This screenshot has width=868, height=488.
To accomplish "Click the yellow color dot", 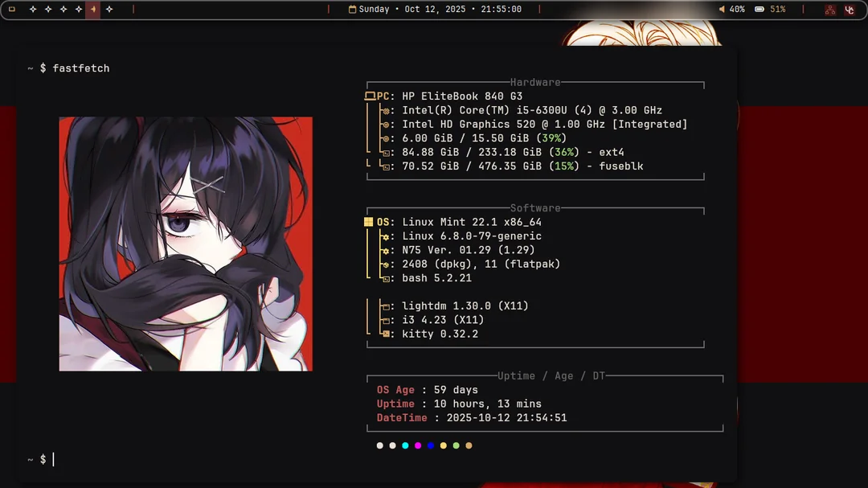I will click(x=444, y=445).
